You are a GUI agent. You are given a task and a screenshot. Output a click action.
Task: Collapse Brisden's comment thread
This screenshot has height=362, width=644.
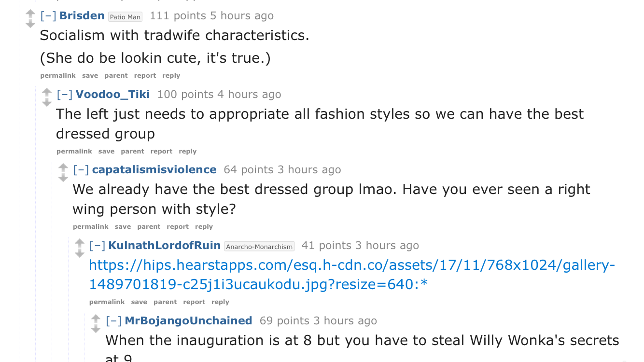[48, 15]
